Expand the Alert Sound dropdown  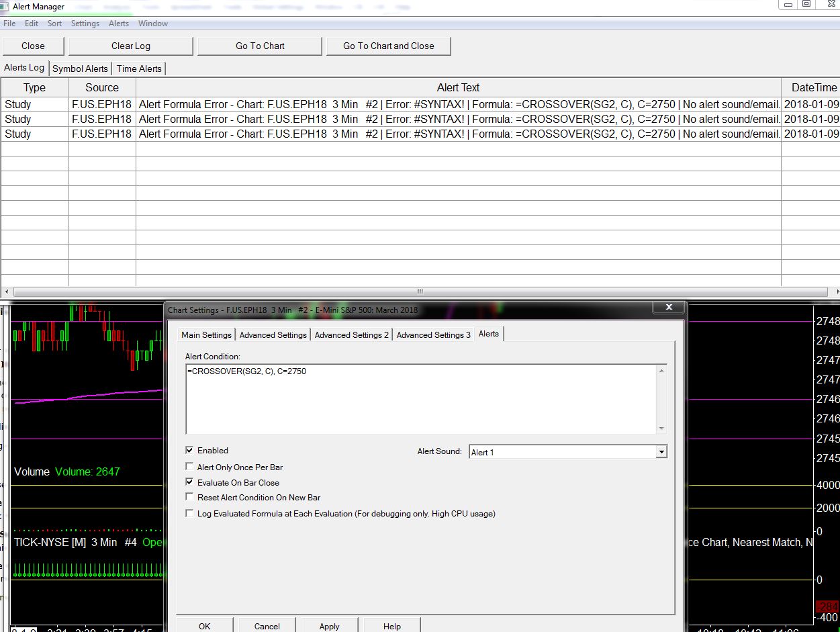point(661,452)
